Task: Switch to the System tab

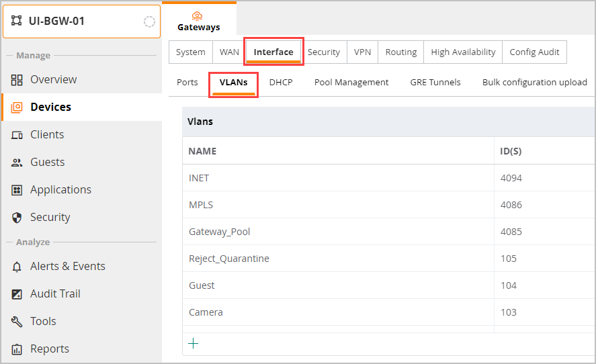Action: [190, 52]
